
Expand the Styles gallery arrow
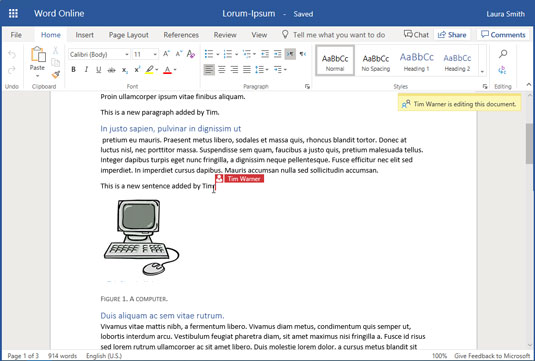[482, 72]
